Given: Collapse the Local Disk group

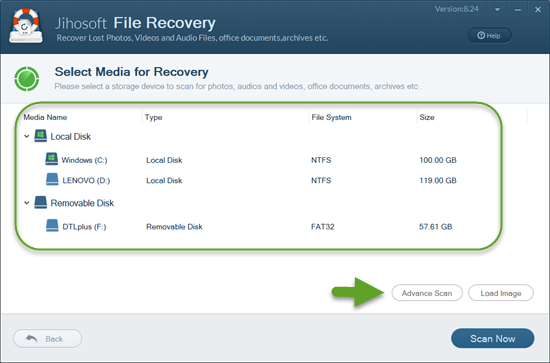Looking at the screenshot, I should (27, 136).
